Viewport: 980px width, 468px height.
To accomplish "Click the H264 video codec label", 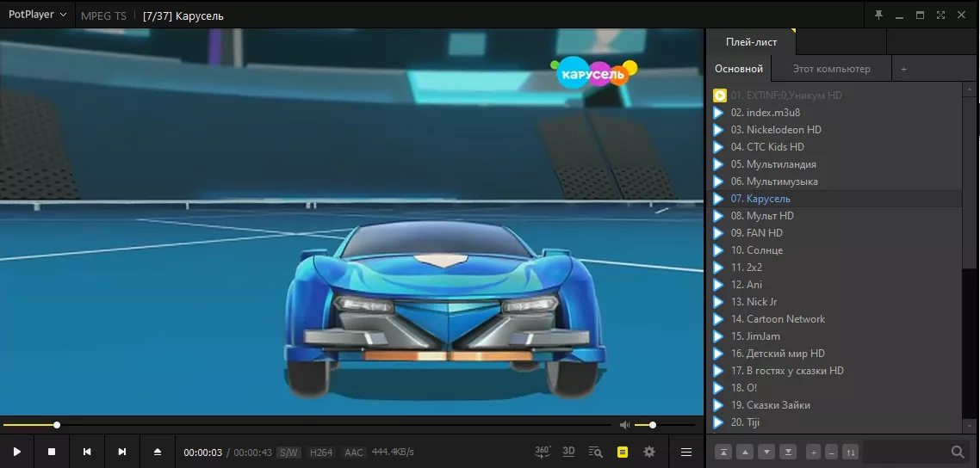I will pos(321,452).
